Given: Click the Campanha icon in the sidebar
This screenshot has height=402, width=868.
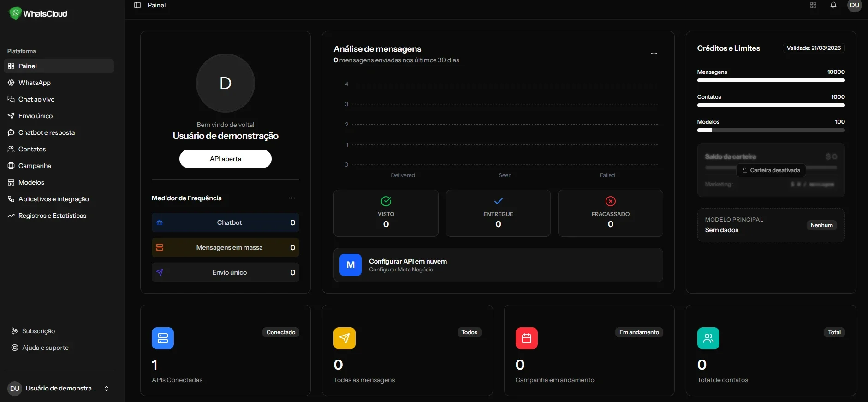Looking at the screenshot, I should (x=11, y=166).
